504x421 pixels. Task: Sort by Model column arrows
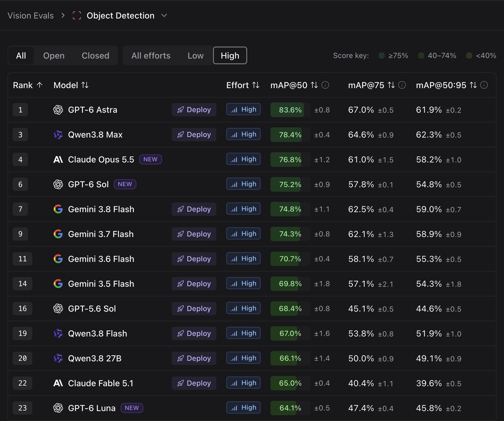[85, 85]
